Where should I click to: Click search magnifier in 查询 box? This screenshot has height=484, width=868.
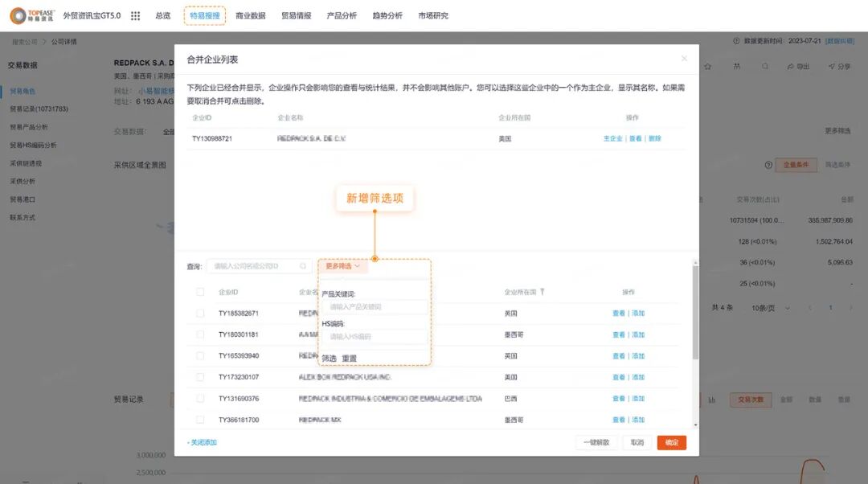coord(303,266)
